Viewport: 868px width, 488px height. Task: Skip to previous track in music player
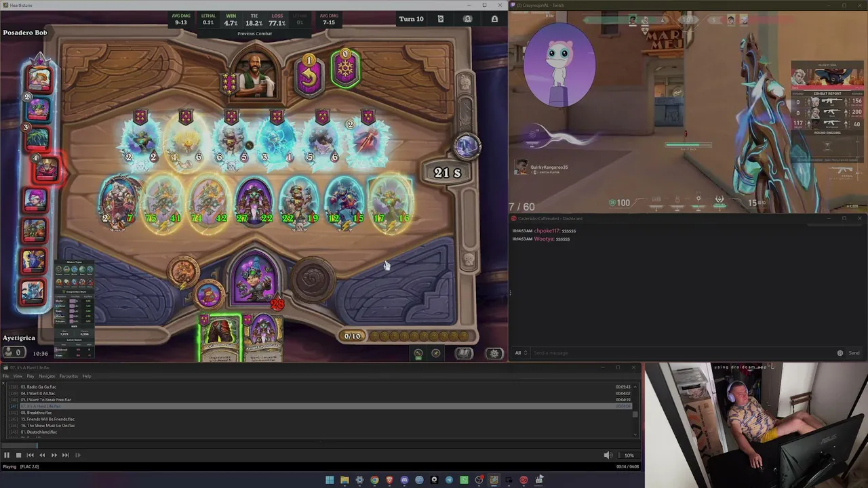click(x=30, y=455)
